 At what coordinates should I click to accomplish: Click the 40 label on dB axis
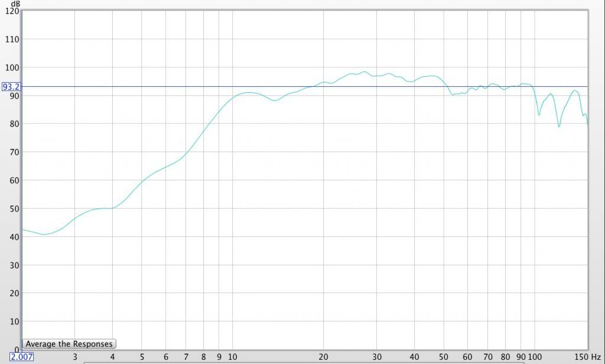tap(14, 237)
